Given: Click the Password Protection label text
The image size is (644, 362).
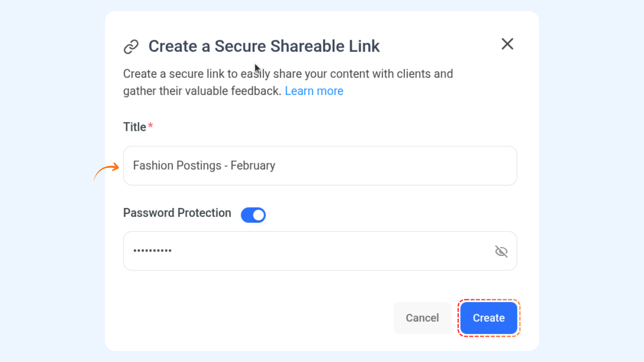Looking at the screenshot, I should (177, 213).
